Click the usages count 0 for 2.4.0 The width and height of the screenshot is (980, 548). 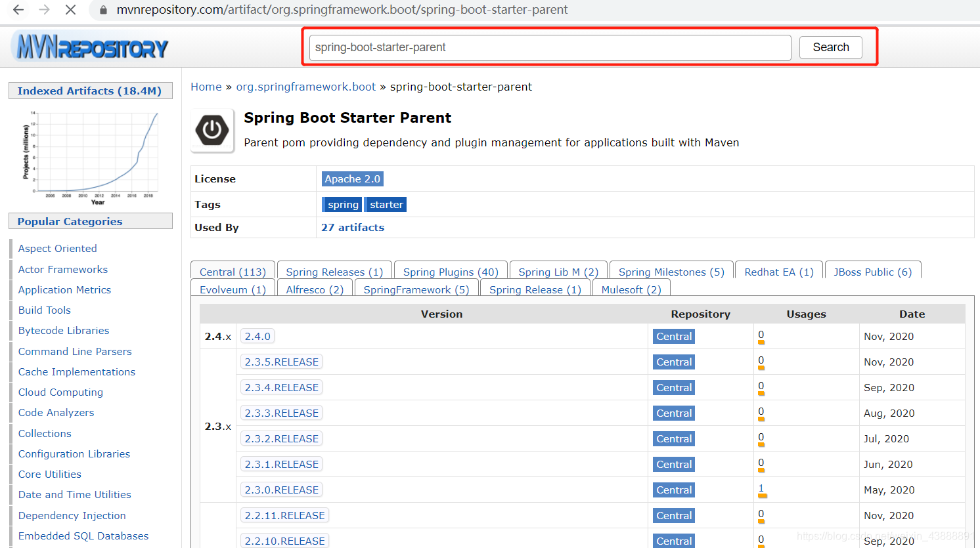click(x=761, y=335)
